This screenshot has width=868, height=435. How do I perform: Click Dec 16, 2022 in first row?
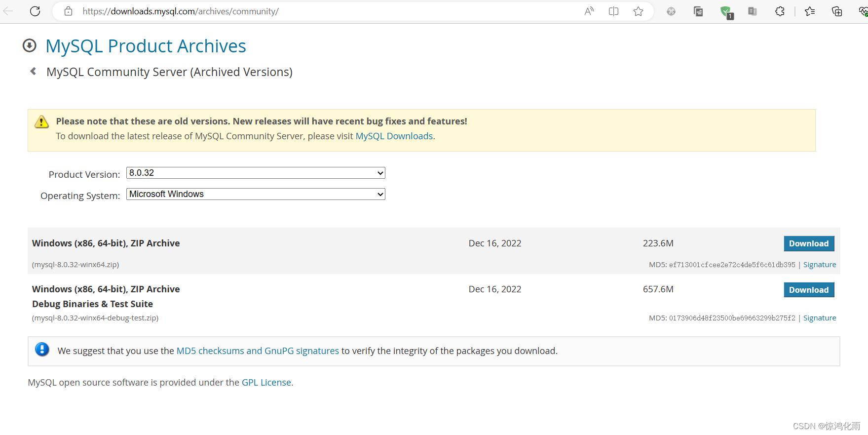coord(495,243)
